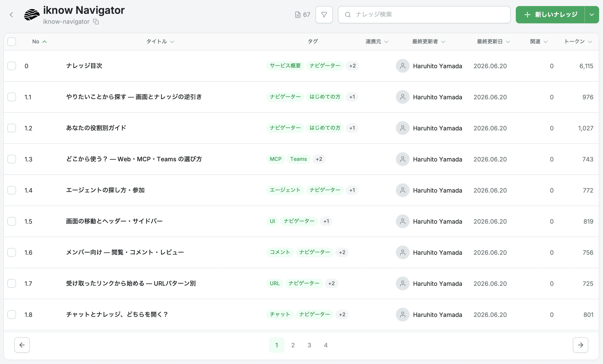603x364 pixels.
Task: Focus the ナレッジ検索 search field
Action: click(424, 15)
